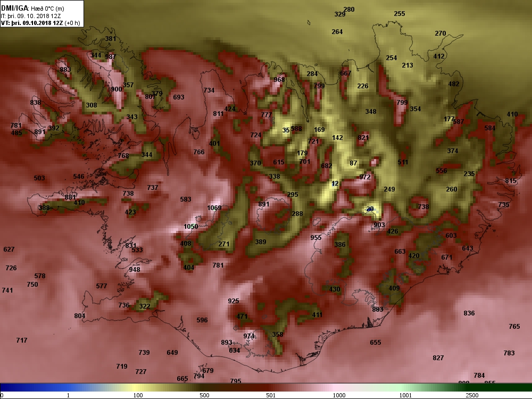Click the dark green band near scale label 2500
This screenshot has width=532, height=399.
(x=471, y=387)
